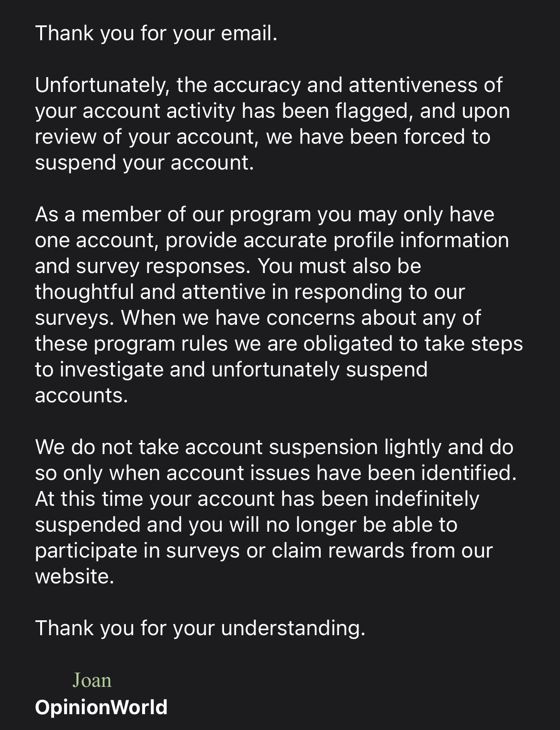Click the 'Thank you for your understanding.' line
This screenshot has height=730, width=560.
click(x=200, y=627)
